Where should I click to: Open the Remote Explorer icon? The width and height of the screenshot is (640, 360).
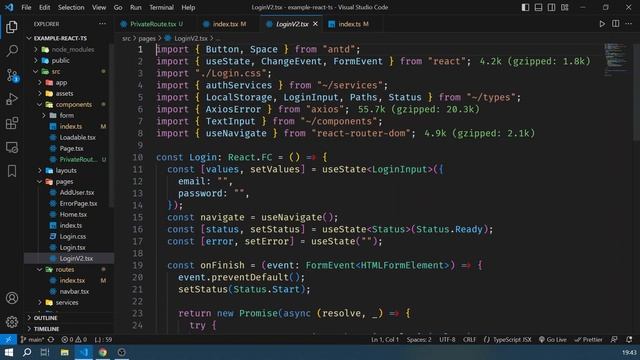click(12, 147)
